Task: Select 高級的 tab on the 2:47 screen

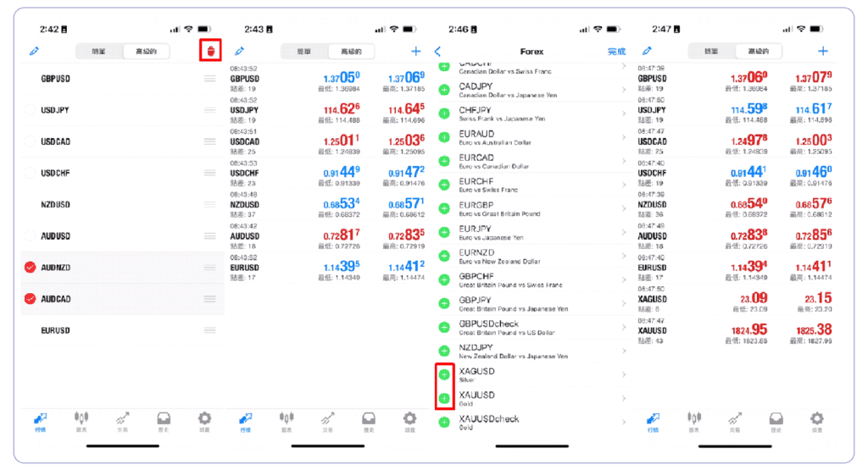Action: (759, 52)
